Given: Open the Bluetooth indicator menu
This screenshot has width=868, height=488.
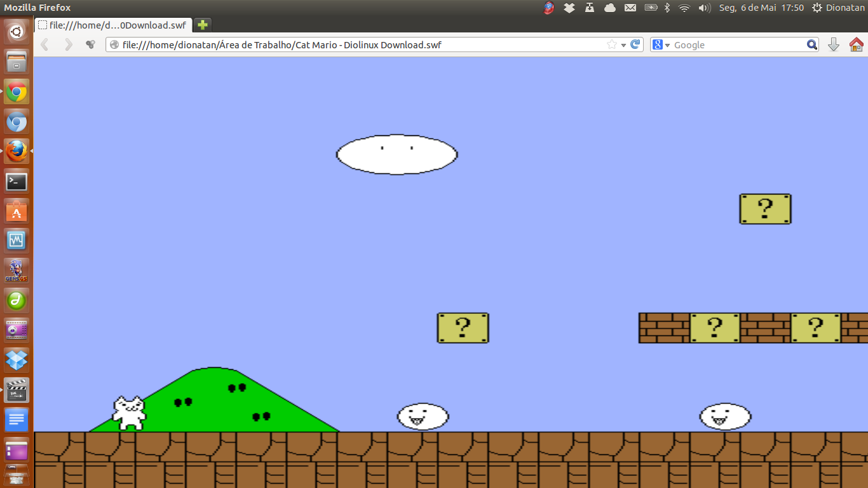Looking at the screenshot, I should 667,8.
